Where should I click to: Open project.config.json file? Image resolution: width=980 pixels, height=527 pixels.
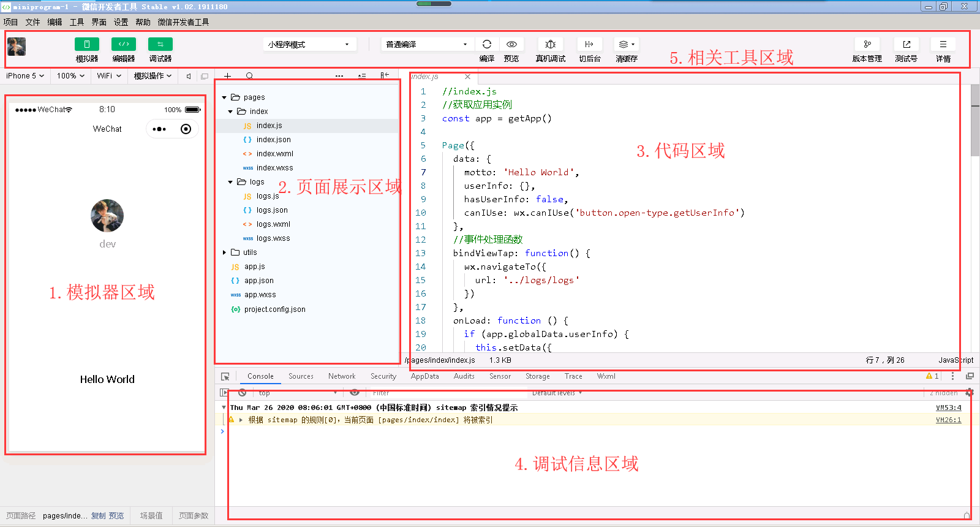point(275,309)
